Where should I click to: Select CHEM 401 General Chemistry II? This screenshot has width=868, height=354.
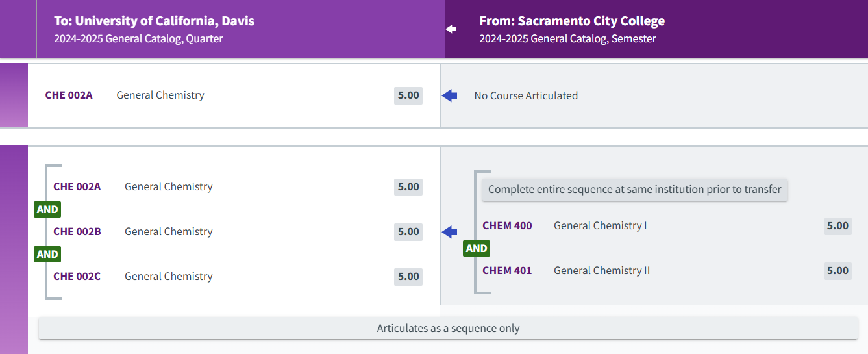pos(507,271)
